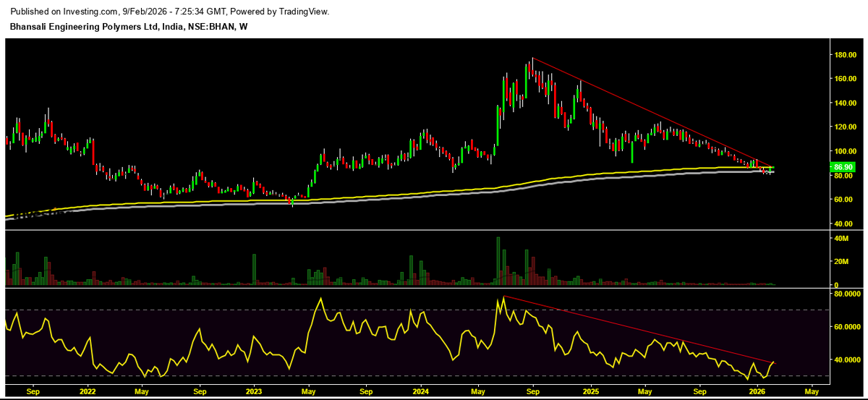The width and height of the screenshot is (868, 400).
Task: Click the 20M volume axis label
Action: [841, 261]
